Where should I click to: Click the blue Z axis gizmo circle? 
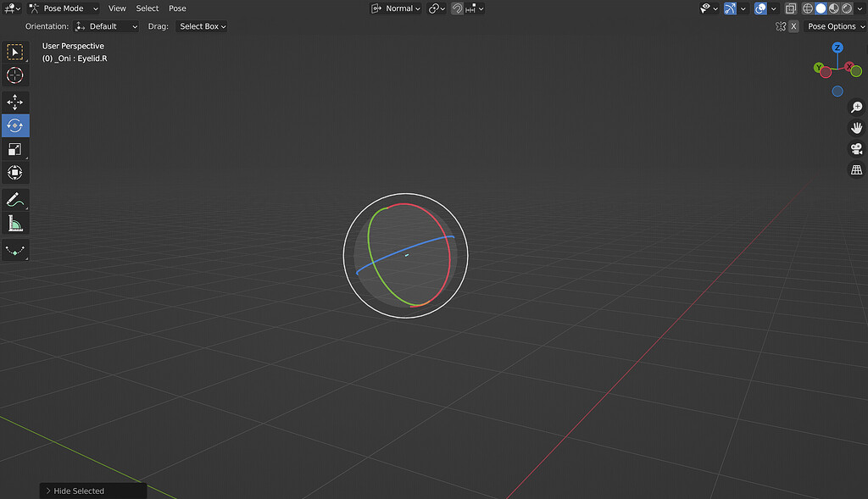[x=837, y=47]
